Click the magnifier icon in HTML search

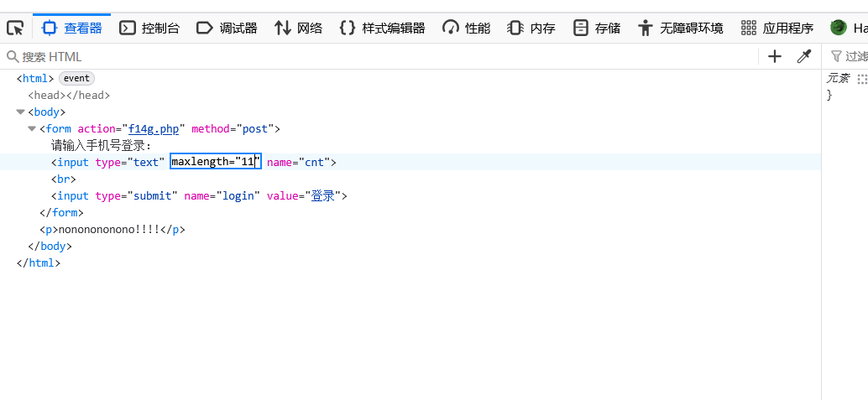(13, 56)
